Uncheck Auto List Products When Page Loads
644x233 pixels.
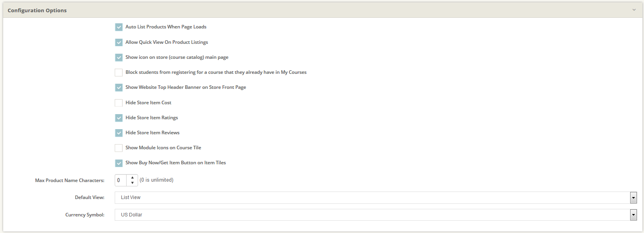pos(119,27)
